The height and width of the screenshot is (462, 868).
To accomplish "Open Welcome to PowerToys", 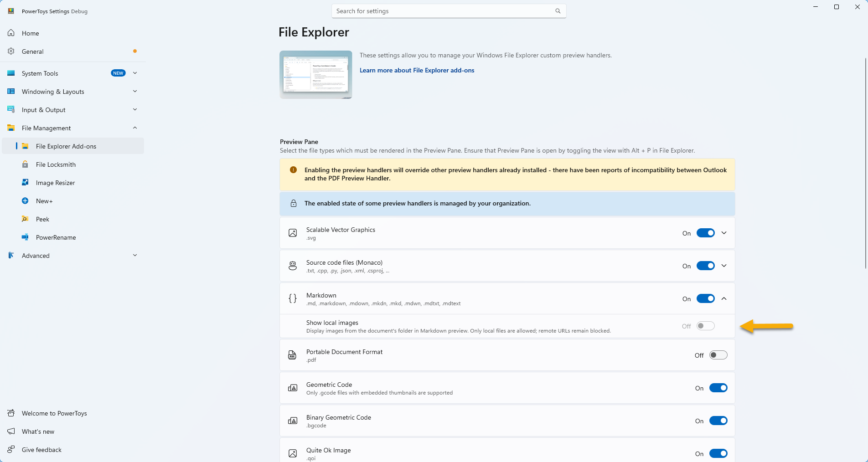I will (73, 413).
